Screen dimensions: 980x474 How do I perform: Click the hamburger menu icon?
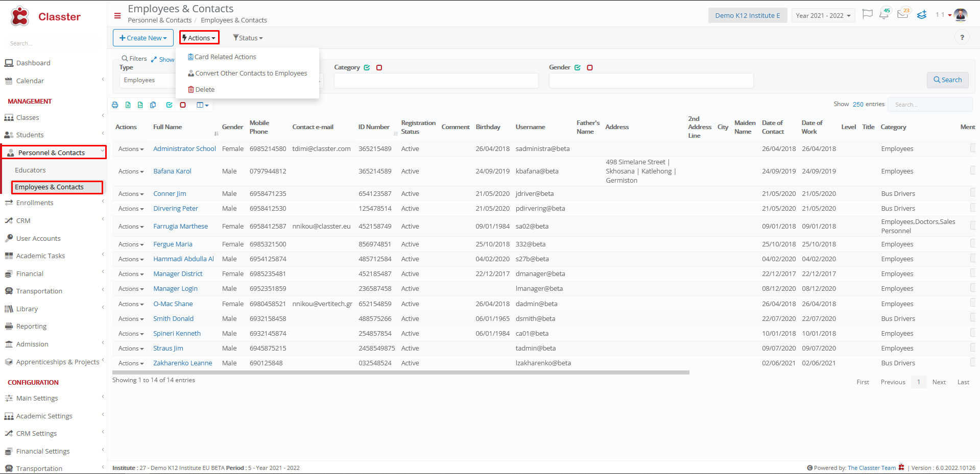117,16
